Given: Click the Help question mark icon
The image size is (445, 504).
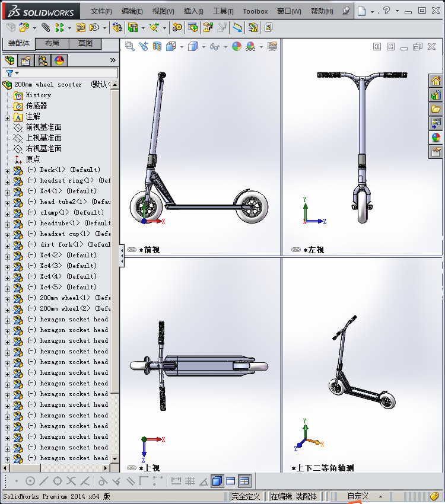Looking at the screenshot, I should point(386,11).
